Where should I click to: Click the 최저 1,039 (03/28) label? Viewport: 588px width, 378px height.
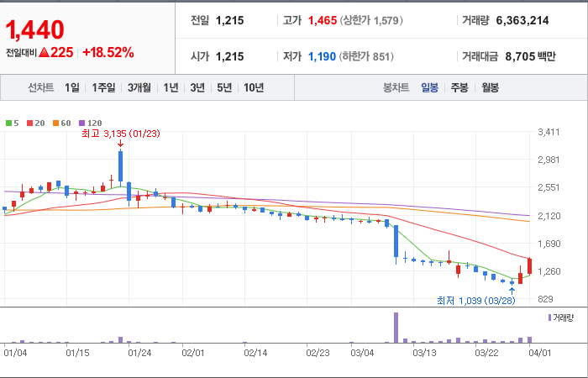(x=476, y=301)
